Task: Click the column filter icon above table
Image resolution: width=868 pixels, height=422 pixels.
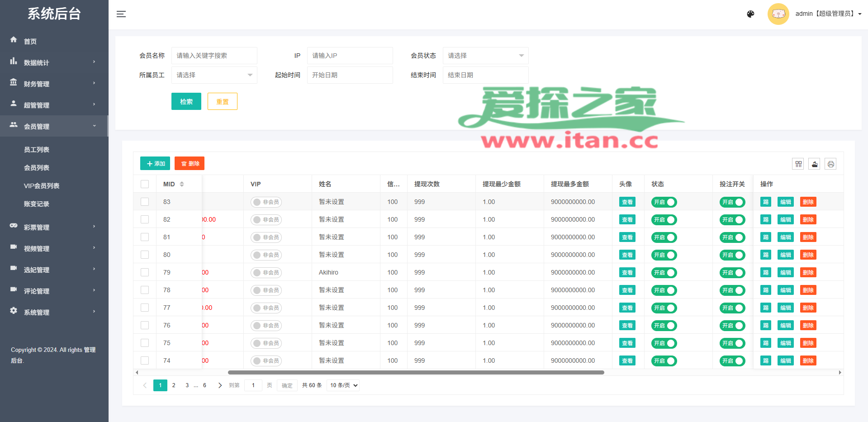Action: pos(798,164)
